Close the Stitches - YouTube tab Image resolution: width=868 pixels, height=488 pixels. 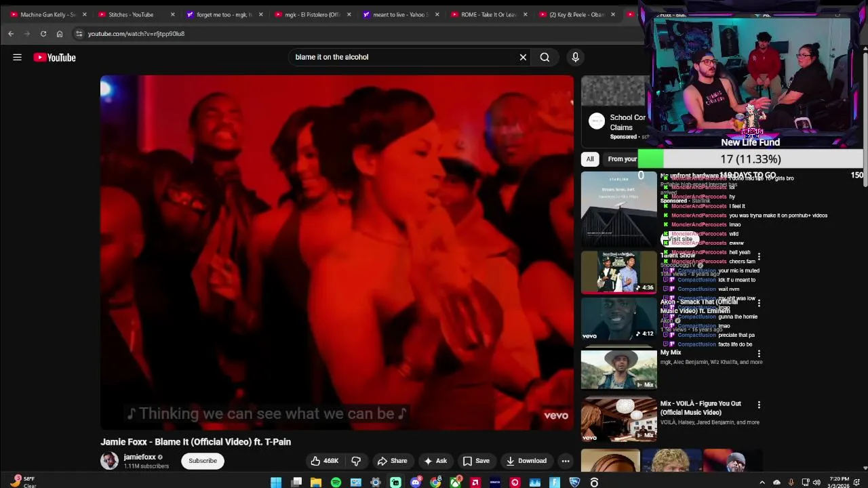[172, 14]
